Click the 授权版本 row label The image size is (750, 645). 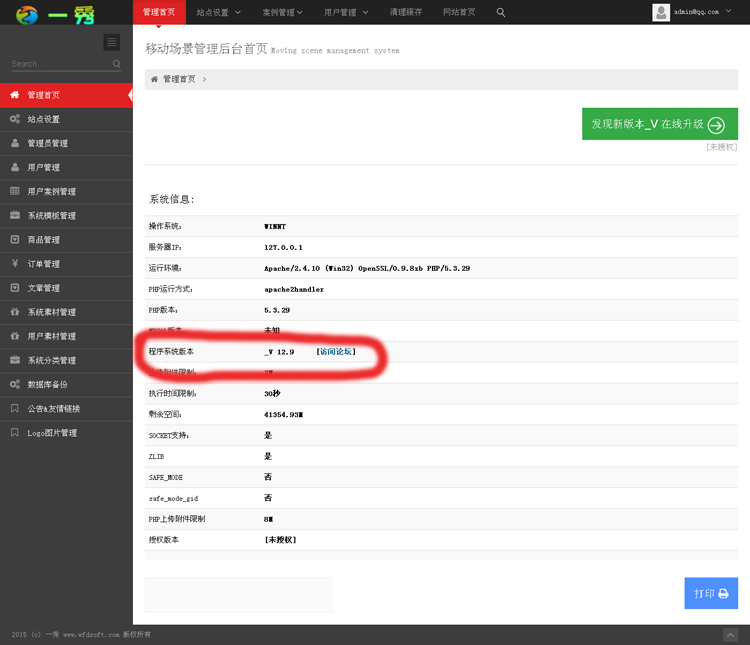164,540
